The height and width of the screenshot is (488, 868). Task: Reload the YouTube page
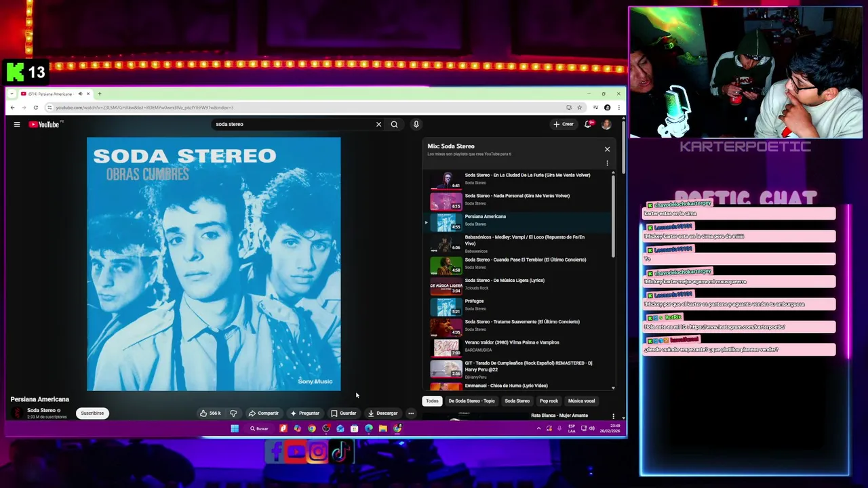[35, 107]
